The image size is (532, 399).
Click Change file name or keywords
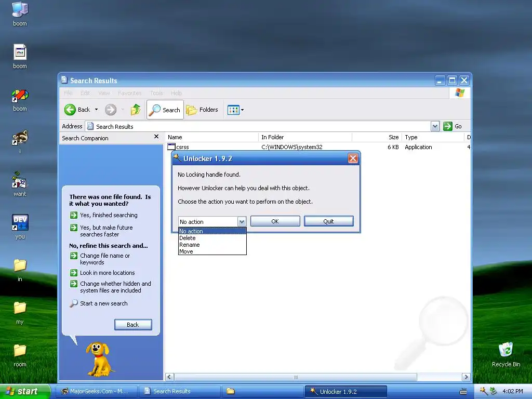[x=104, y=259]
